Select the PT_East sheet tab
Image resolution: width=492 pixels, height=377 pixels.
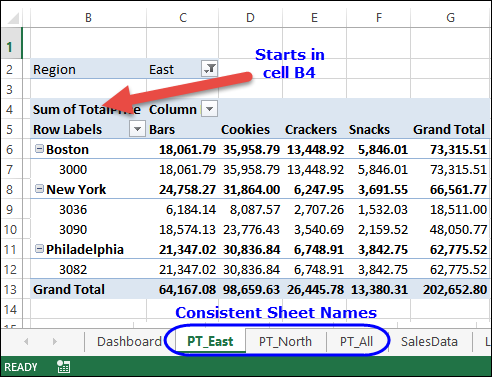point(210,341)
